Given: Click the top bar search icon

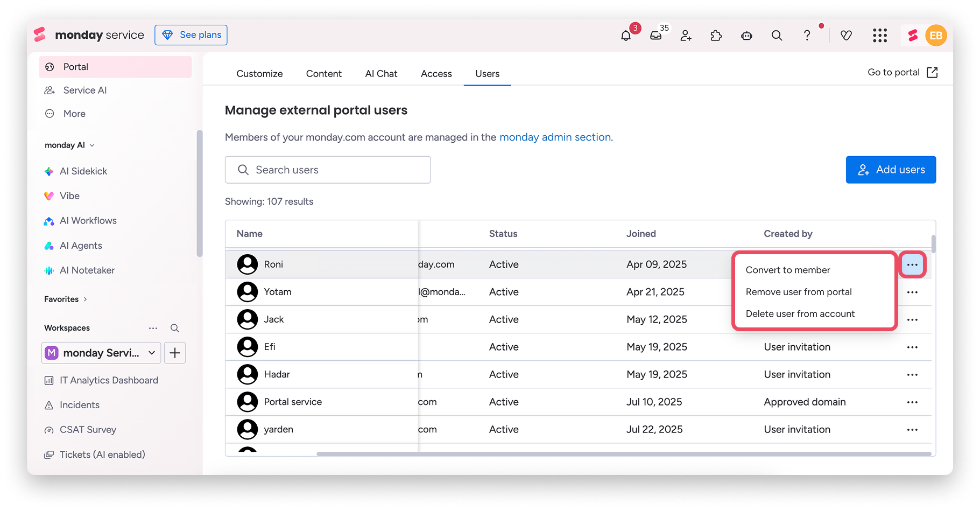Looking at the screenshot, I should tap(777, 36).
